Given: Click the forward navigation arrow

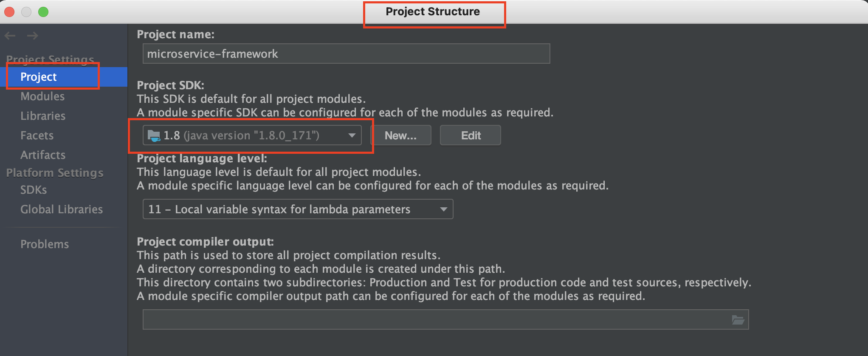Looking at the screenshot, I should point(32,36).
